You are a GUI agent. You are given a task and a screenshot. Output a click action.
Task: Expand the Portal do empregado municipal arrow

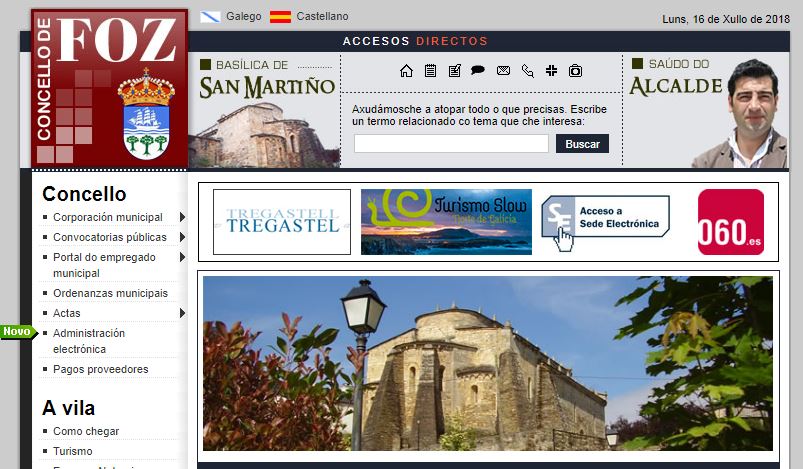pos(182,257)
